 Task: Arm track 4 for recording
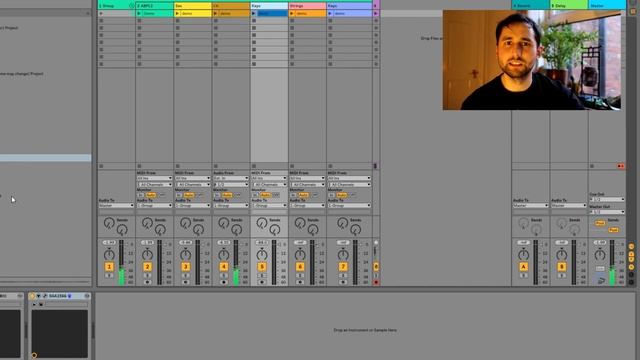(224, 282)
